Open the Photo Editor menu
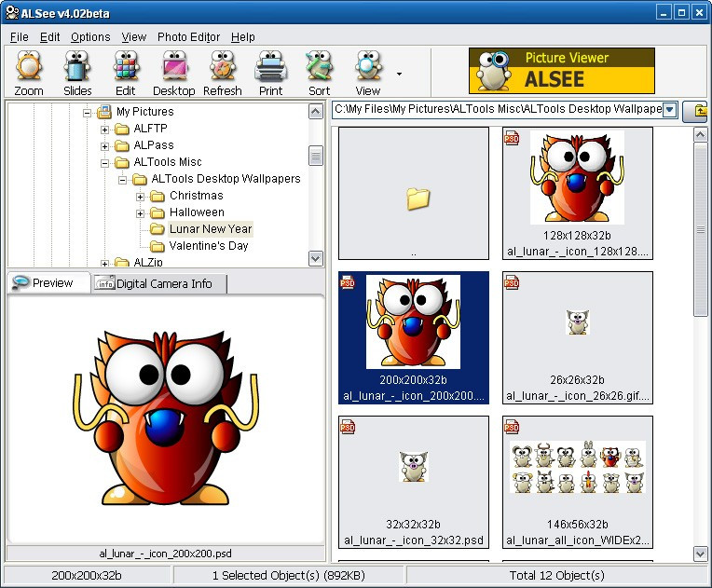 (188, 36)
